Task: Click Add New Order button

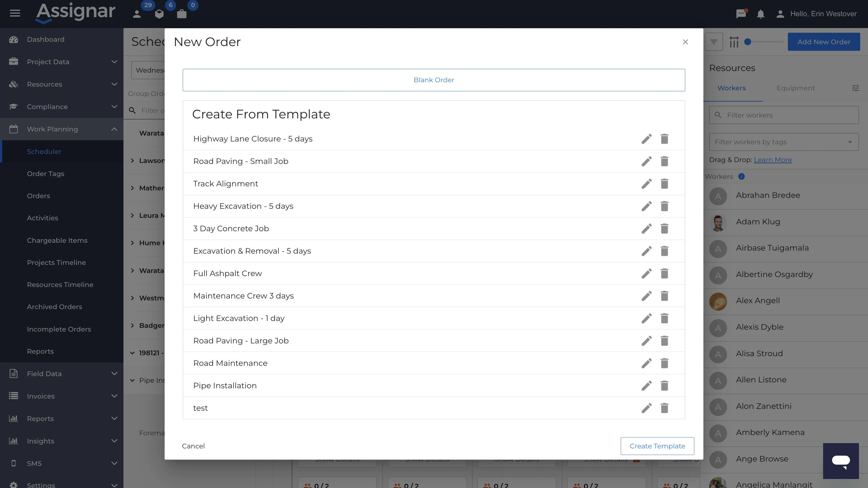Action: click(x=823, y=42)
